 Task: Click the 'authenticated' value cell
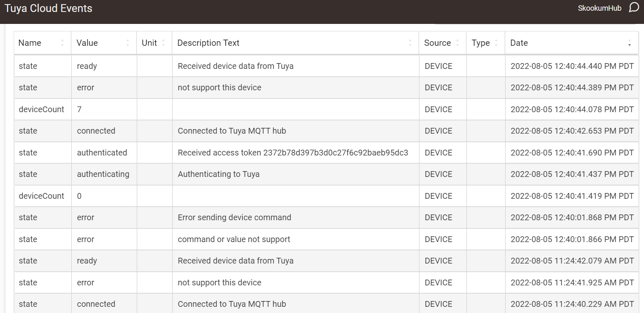(x=102, y=153)
